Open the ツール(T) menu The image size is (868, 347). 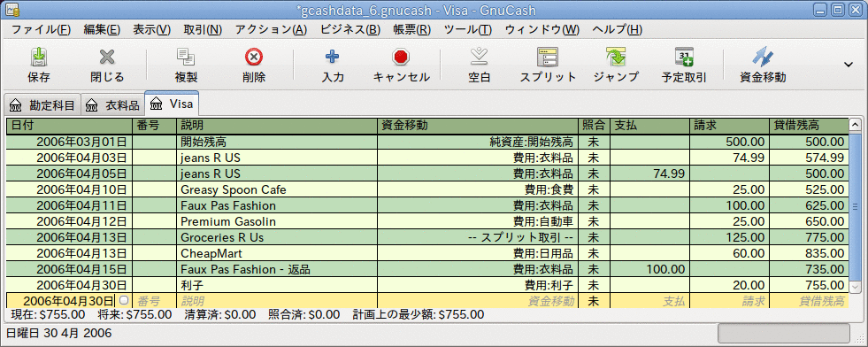click(x=468, y=29)
